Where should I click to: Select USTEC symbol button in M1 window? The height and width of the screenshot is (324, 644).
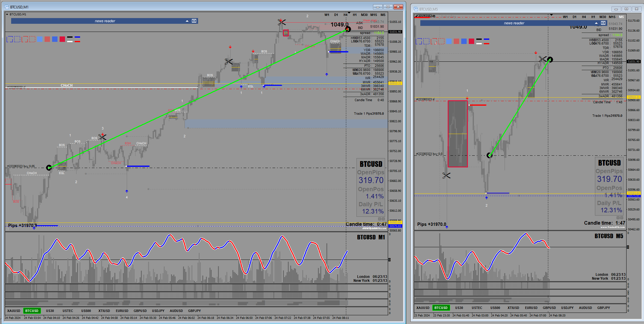tap(68, 311)
